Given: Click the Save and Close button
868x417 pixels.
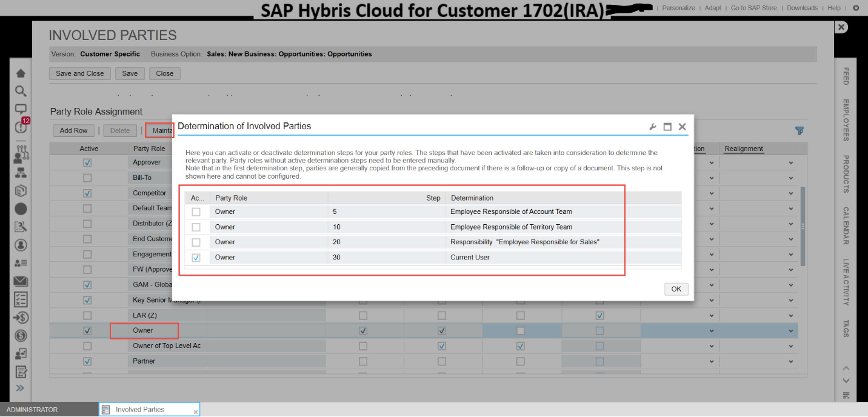Looking at the screenshot, I should (x=80, y=73).
